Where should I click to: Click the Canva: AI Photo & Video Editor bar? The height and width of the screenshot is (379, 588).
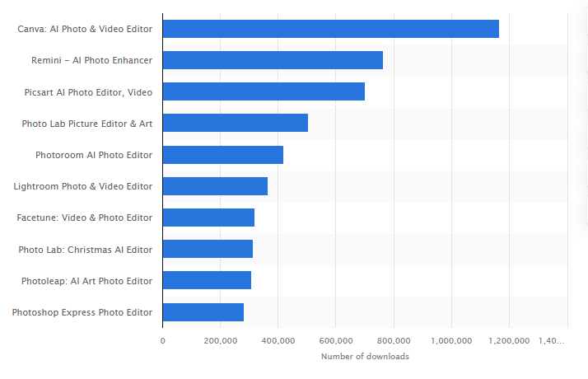coord(331,29)
